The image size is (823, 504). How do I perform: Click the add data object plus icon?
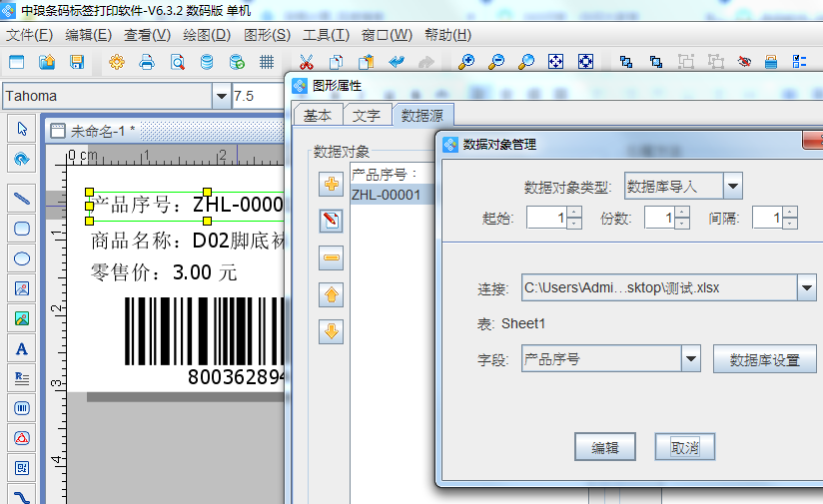pos(331,184)
